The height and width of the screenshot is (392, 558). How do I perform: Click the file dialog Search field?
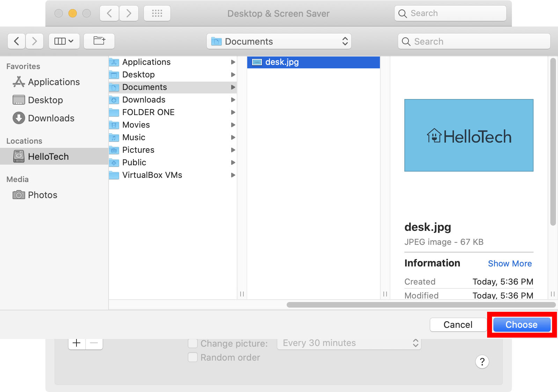tap(474, 42)
